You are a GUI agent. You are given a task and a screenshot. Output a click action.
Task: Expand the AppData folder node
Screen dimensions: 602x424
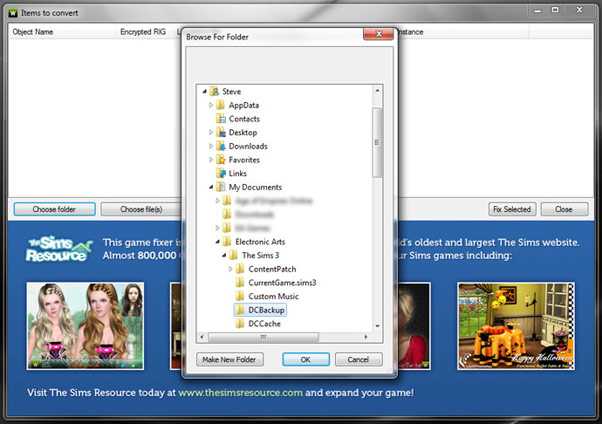211,105
